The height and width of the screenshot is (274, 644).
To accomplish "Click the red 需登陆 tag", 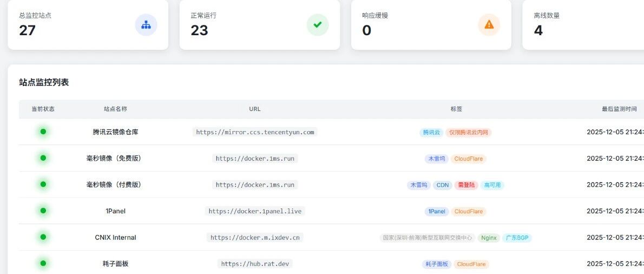I will click(466, 185).
